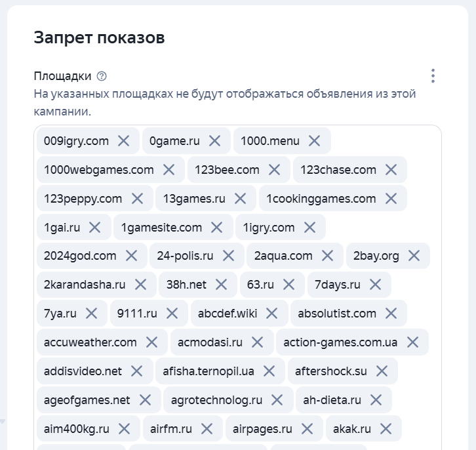This screenshot has width=476, height=450.
Task: Remove 1000webgames.com from the list
Action: pyautogui.click(x=169, y=170)
